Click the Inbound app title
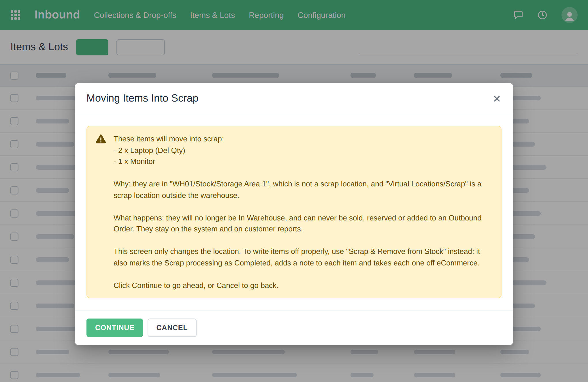 click(57, 15)
